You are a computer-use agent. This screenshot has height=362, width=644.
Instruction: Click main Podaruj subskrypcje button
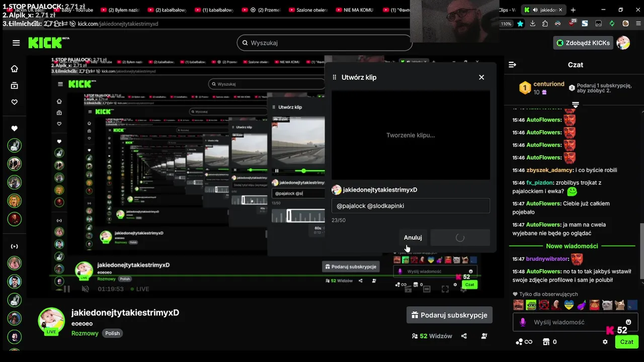(x=449, y=315)
